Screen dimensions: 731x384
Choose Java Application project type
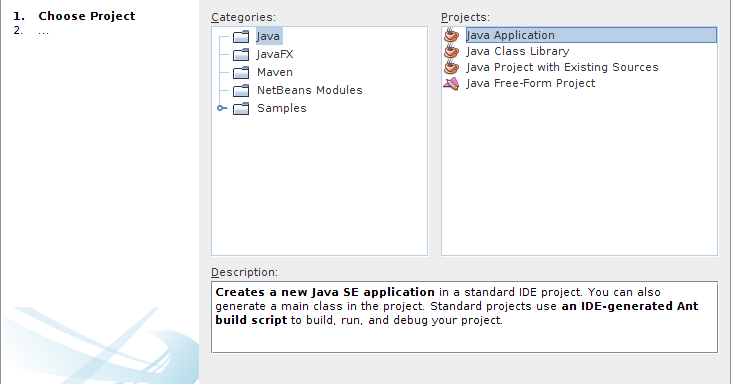[x=591, y=35]
